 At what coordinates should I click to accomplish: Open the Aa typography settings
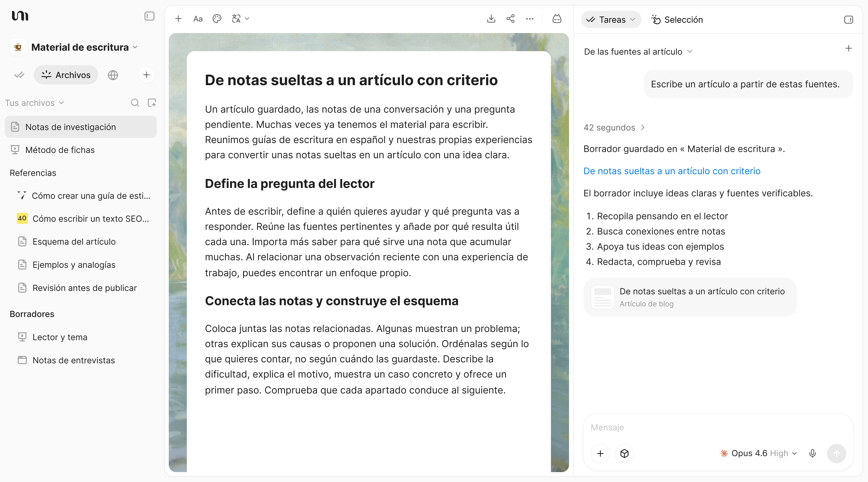click(198, 19)
